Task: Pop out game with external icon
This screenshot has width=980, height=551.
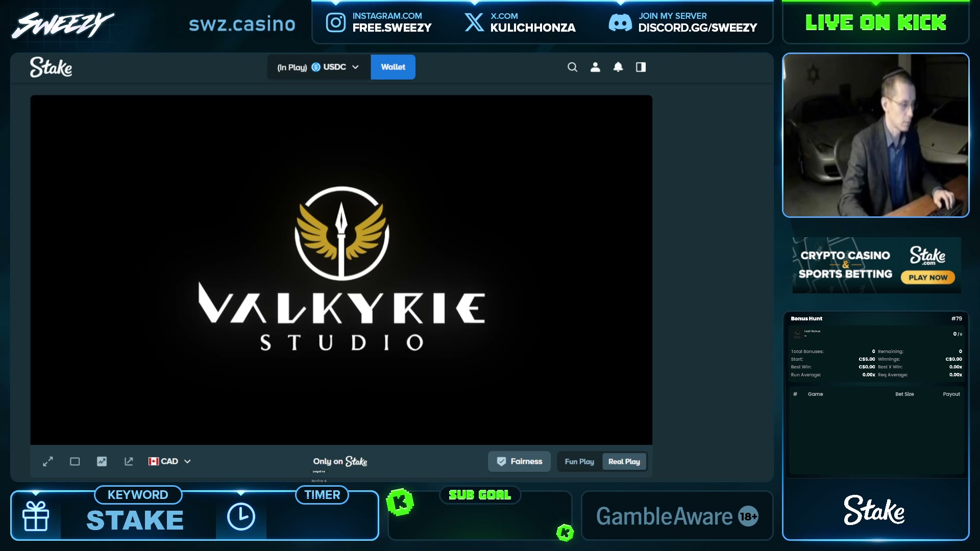Action: tap(129, 461)
